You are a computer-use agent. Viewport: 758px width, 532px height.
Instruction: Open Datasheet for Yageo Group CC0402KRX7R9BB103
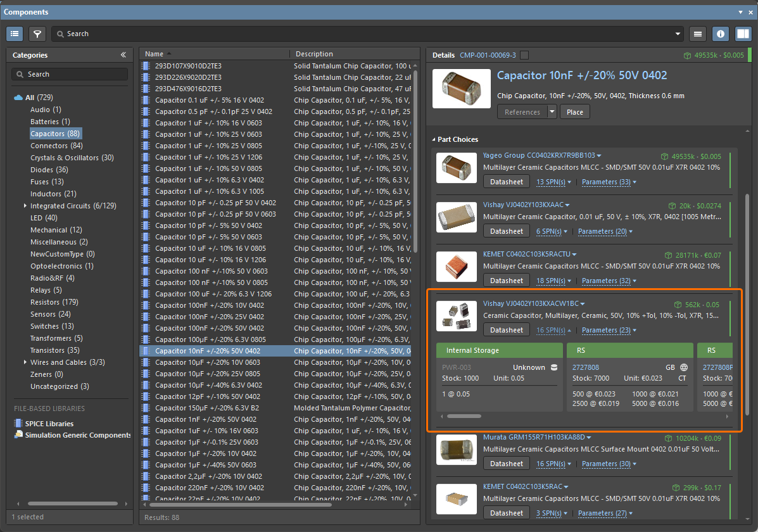point(507,182)
